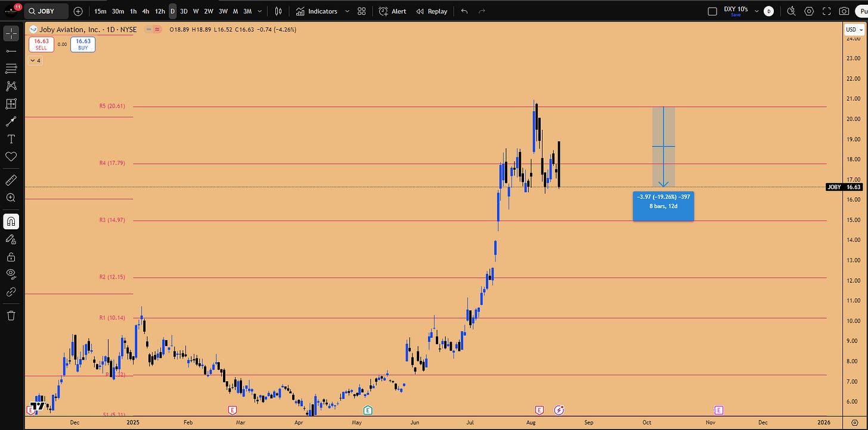Screen dimensions: 868x430
Task: Switch to the 3M timeframe
Action: click(x=247, y=11)
